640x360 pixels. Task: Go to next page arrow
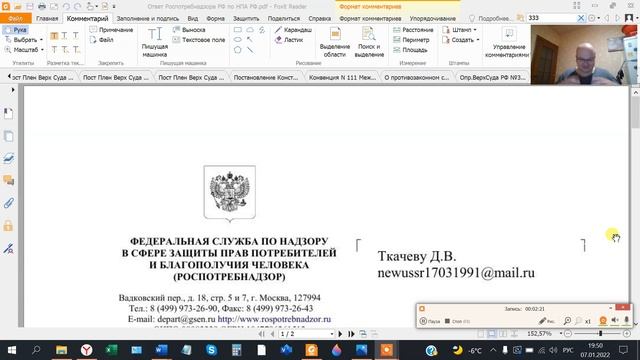point(340,334)
